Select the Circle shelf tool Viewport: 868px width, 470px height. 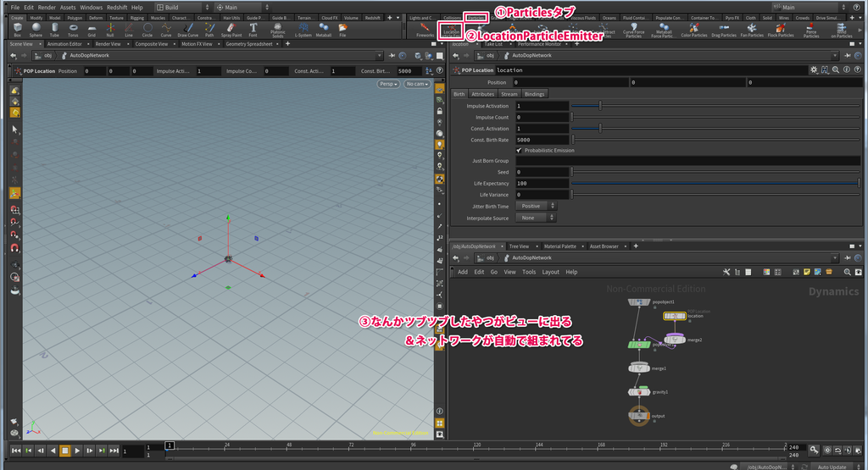[147, 30]
